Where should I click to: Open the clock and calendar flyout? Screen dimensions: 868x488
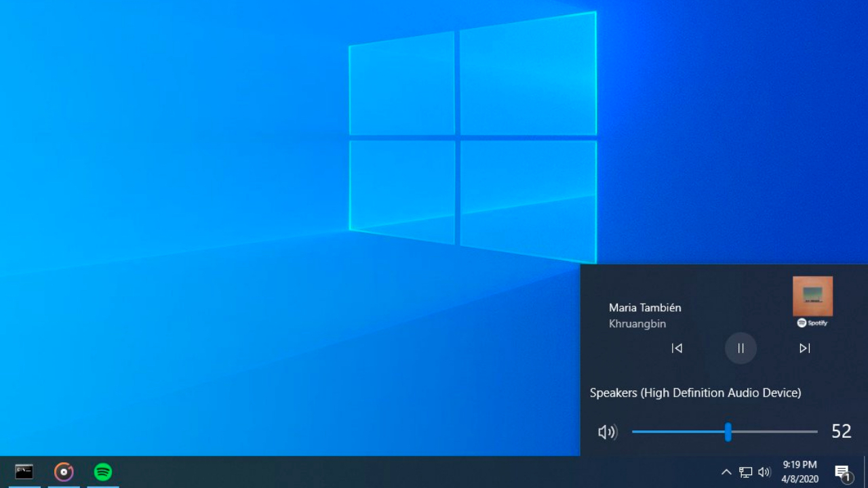[x=800, y=472]
